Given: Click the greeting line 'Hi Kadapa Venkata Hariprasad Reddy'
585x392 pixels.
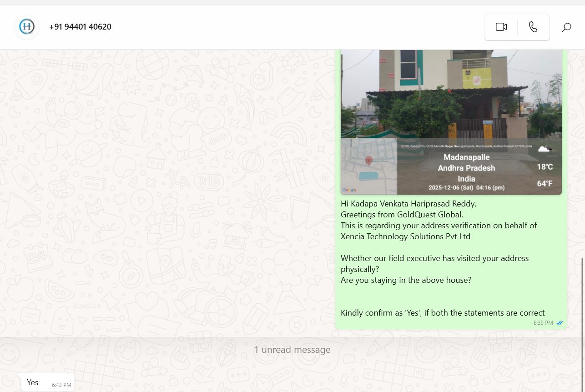Looking at the screenshot, I should pyautogui.click(x=408, y=204).
